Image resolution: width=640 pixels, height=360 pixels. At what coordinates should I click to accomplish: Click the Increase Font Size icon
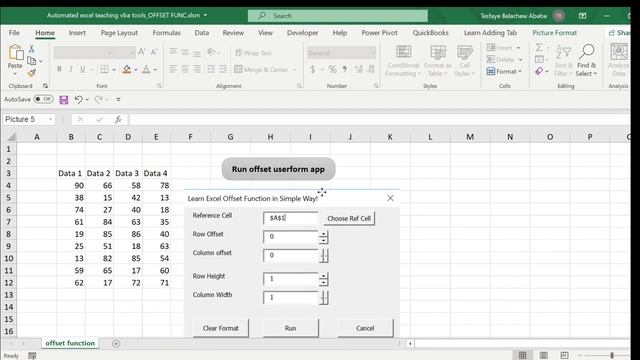click(x=142, y=52)
